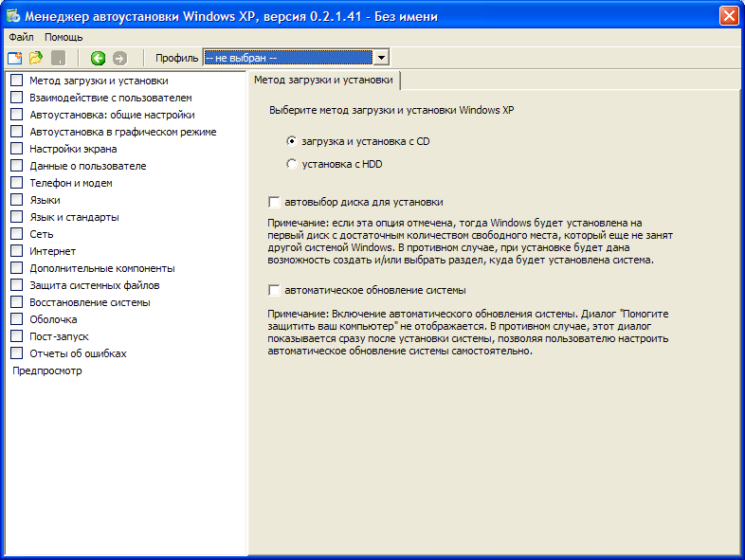Open 'Дополнительные компоненты' list item text
Screen dimensions: 745x560
click(x=102, y=269)
